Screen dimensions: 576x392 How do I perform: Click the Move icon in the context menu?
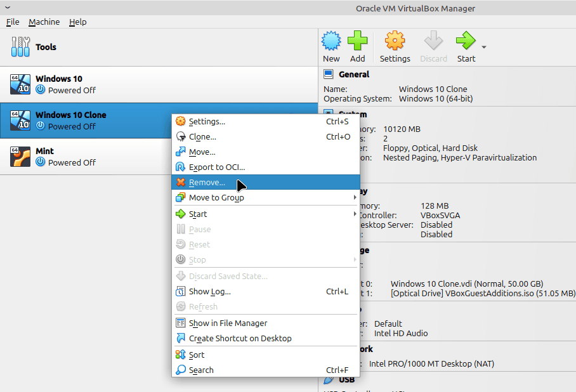180,152
